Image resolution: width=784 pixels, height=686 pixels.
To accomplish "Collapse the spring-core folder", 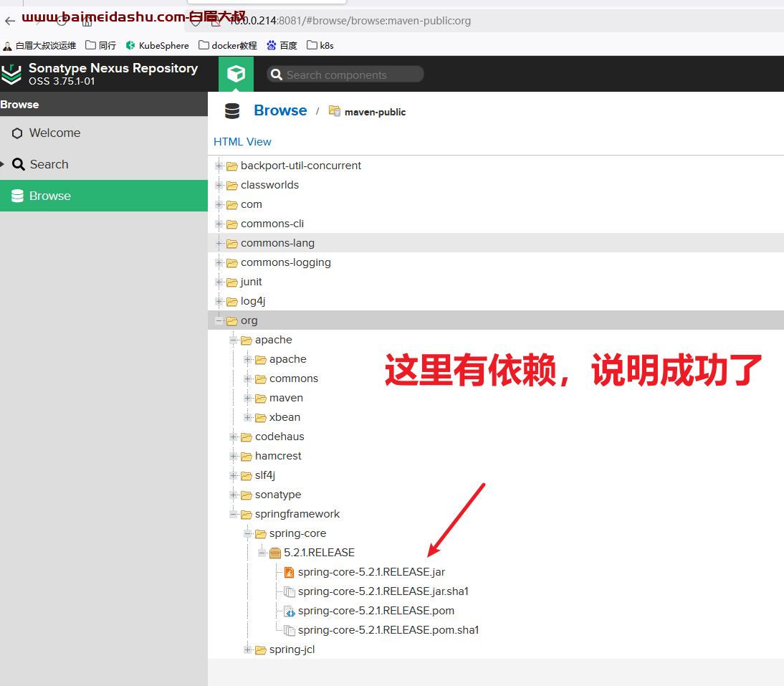I will pos(247,533).
